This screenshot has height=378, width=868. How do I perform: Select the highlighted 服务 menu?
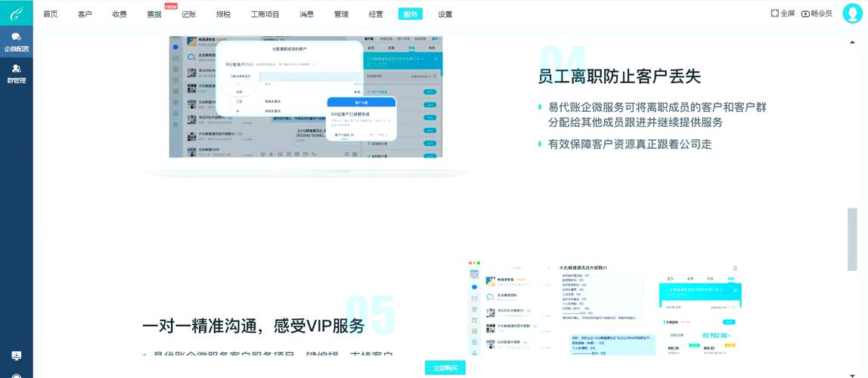pyautogui.click(x=411, y=14)
